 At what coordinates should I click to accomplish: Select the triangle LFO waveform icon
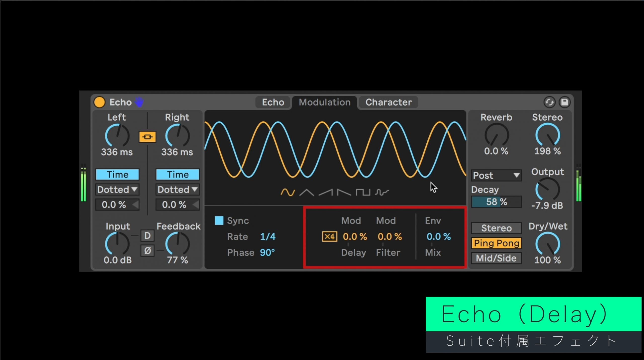pos(307,192)
